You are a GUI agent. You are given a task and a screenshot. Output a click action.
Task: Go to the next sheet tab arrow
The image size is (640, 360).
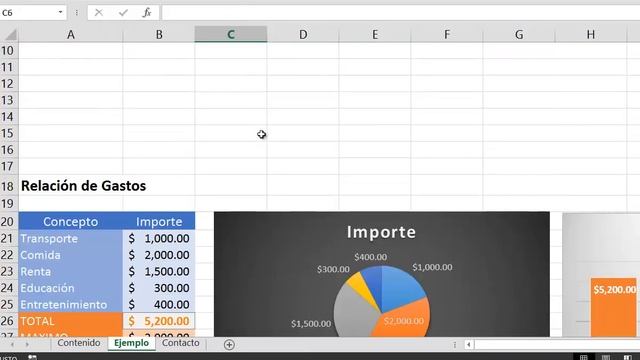27,344
